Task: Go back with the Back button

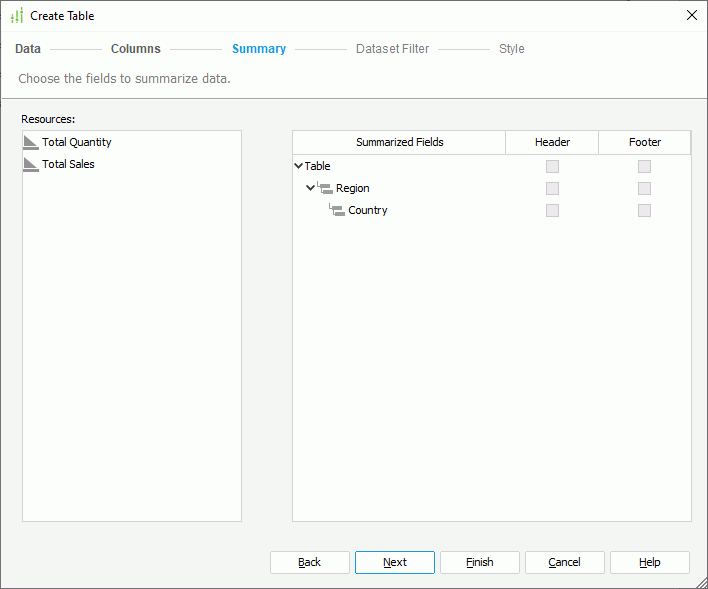Action: pyautogui.click(x=310, y=562)
